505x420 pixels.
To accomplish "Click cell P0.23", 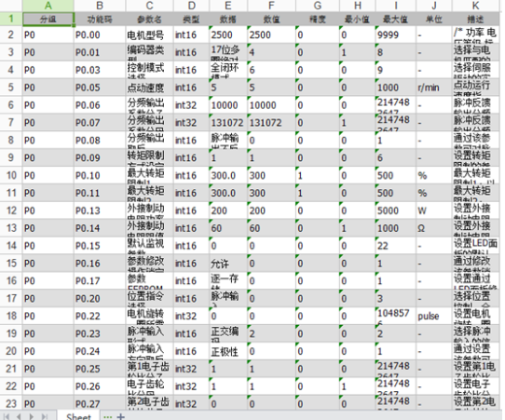I will point(100,333).
